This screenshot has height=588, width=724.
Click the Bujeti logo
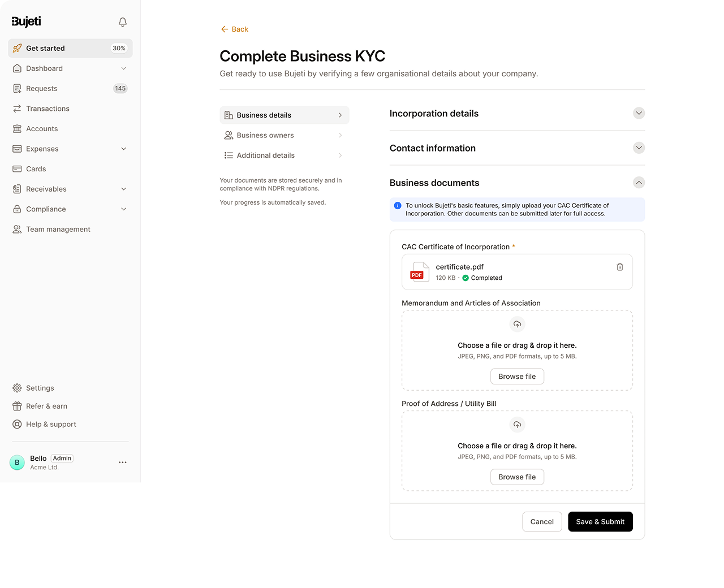click(x=27, y=21)
